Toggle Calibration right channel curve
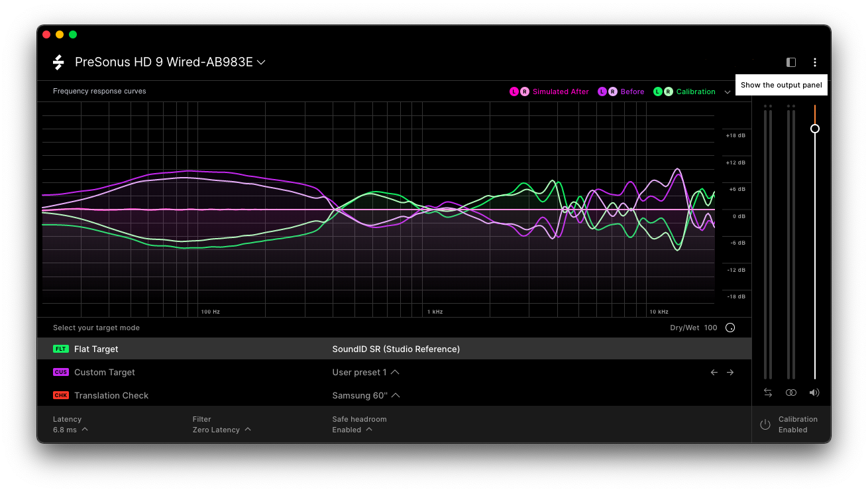The height and width of the screenshot is (492, 868). tap(669, 92)
